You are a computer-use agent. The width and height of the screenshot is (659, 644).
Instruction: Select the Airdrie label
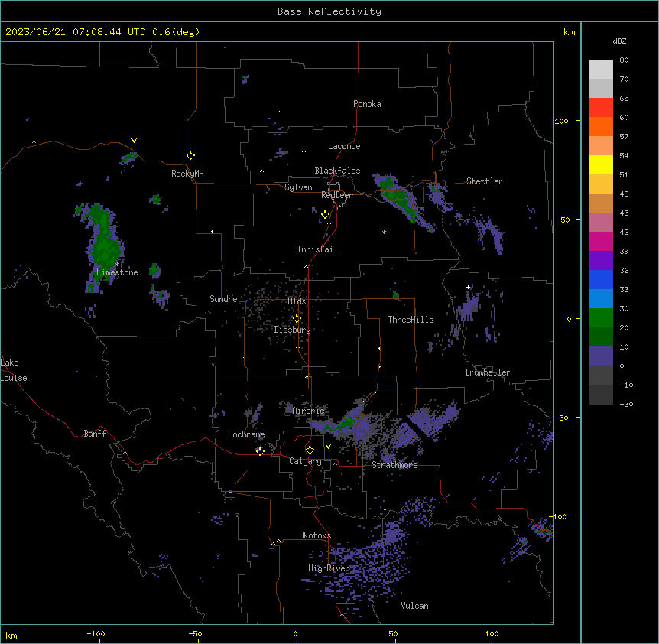pos(309,411)
